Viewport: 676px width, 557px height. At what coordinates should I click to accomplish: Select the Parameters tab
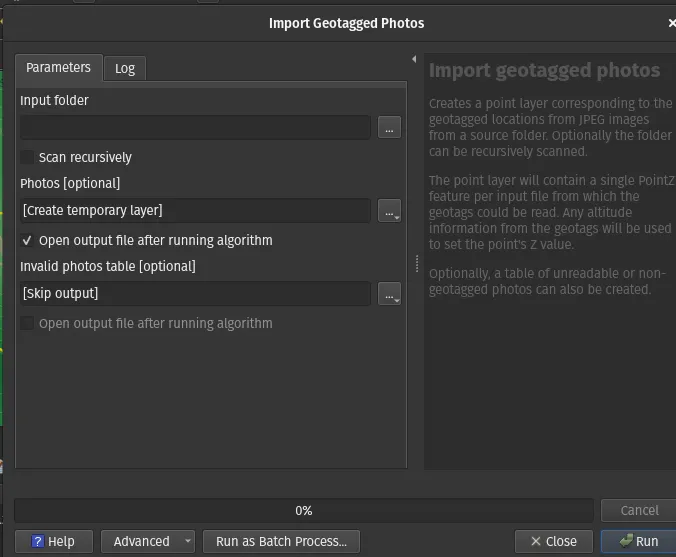tap(58, 67)
